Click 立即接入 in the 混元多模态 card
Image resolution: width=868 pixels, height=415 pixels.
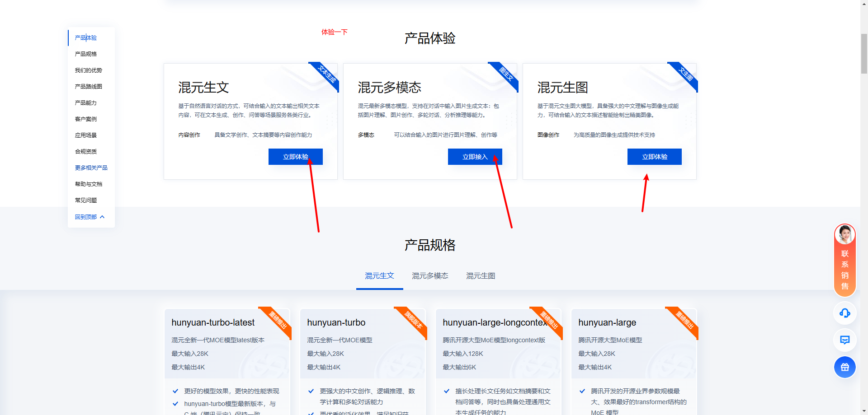point(475,157)
